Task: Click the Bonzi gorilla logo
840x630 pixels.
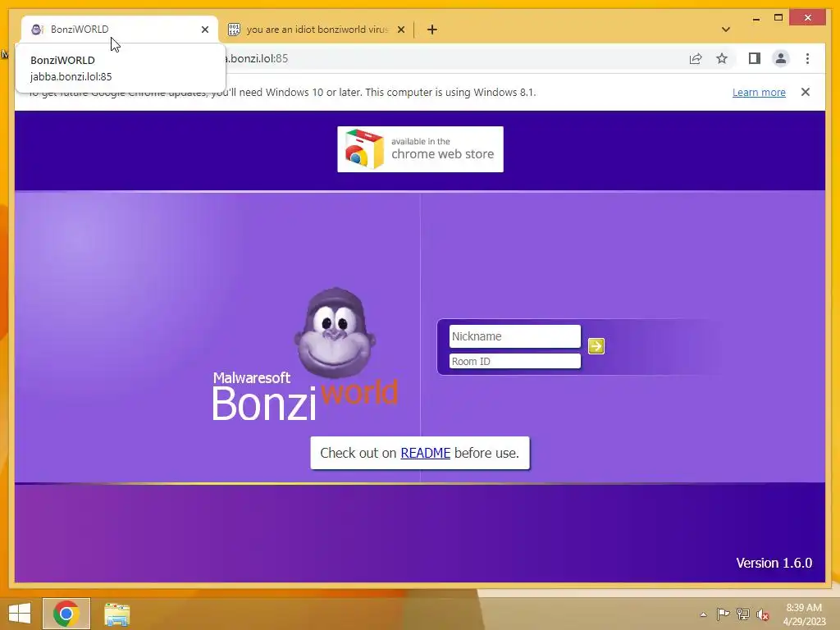Action: click(336, 333)
